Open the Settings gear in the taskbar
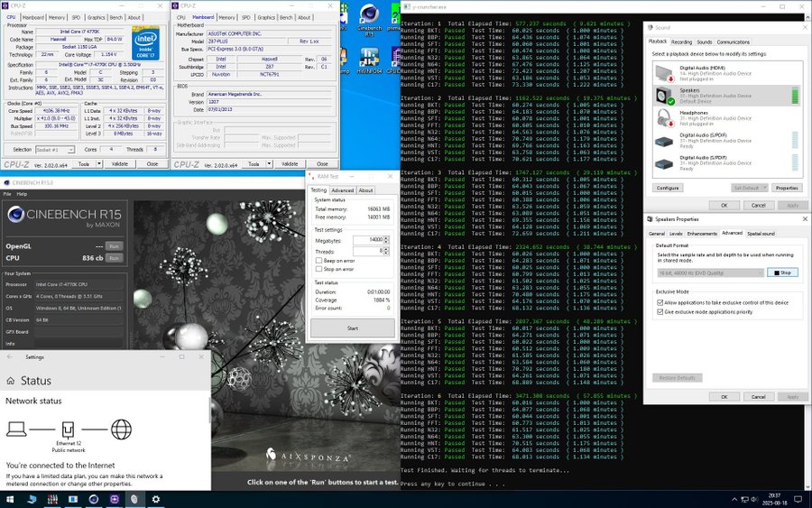The width and height of the screenshot is (812, 508). pyautogui.click(x=156, y=499)
